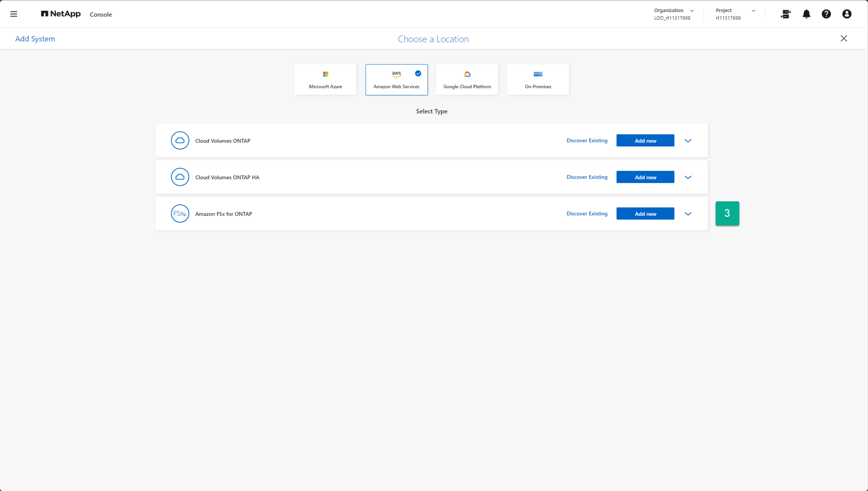
Task: Expand the Cloud Volumes ONTAP HA chevron
Action: coord(688,177)
